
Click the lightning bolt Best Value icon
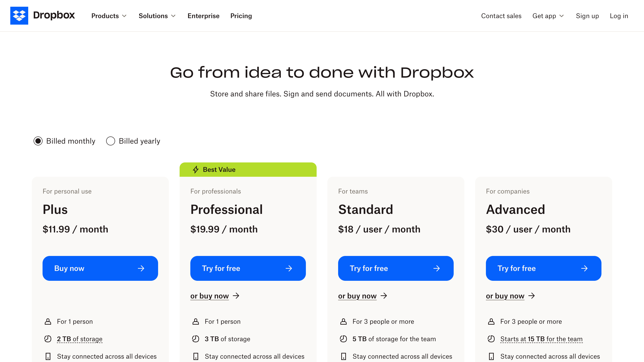(x=196, y=170)
